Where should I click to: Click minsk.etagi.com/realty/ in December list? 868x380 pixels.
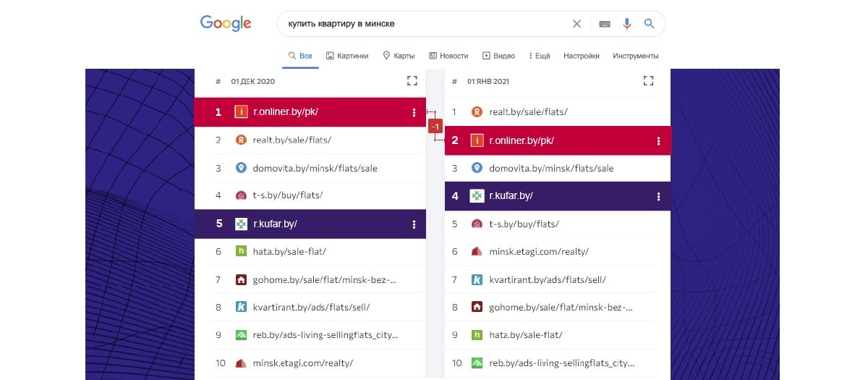(303, 363)
